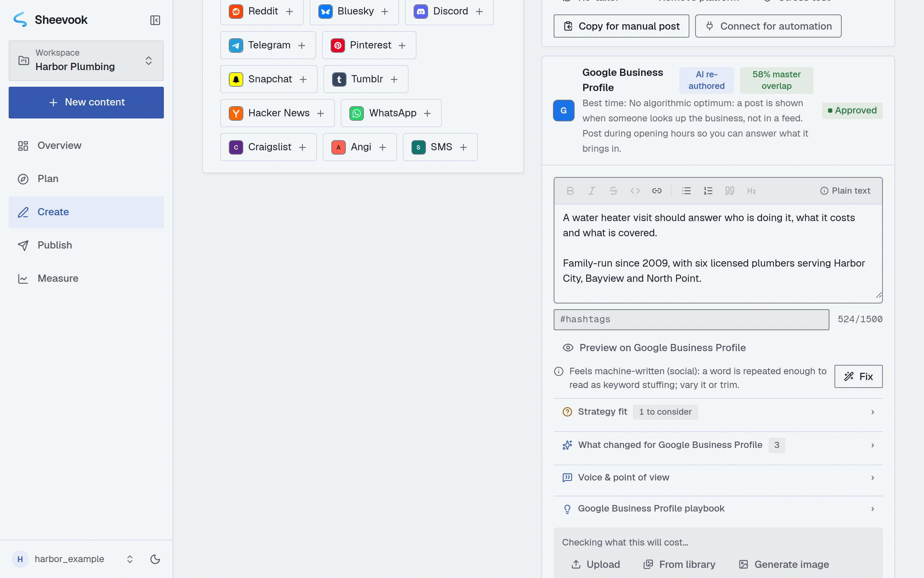Go to Overview in sidebar
The image size is (924, 578).
click(x=86, y=146)
